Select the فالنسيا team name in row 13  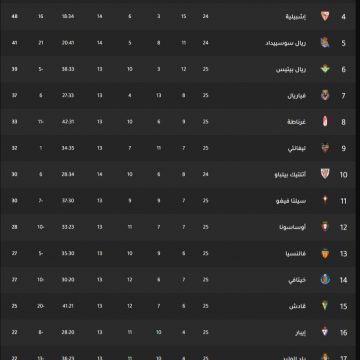(x=295, y=254)
